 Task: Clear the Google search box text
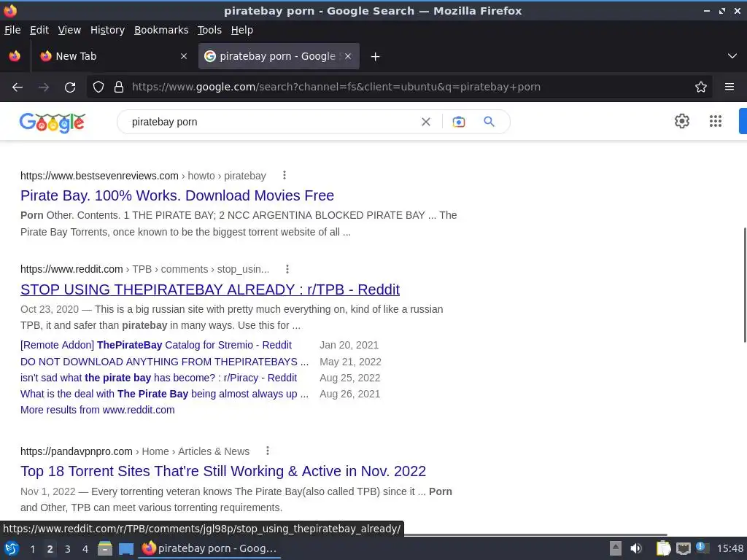426,122
